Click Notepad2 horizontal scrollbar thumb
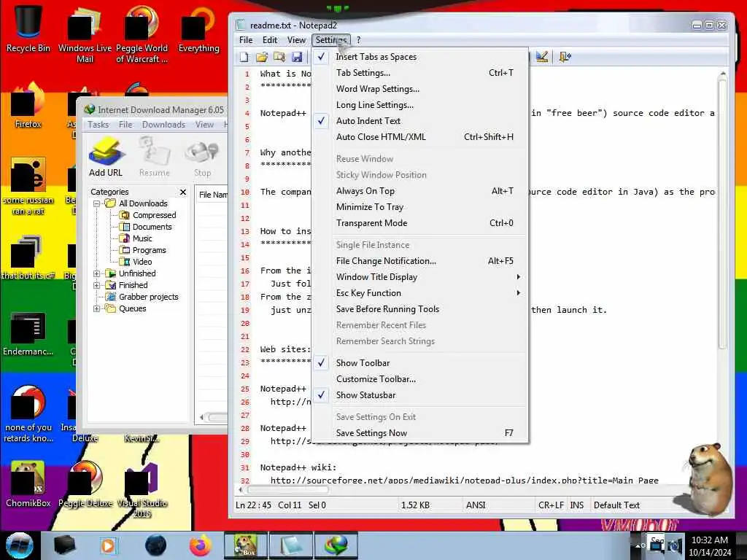The width and height of the screenshot is (747, 560). pyautogui.click(x=287, y=489)
